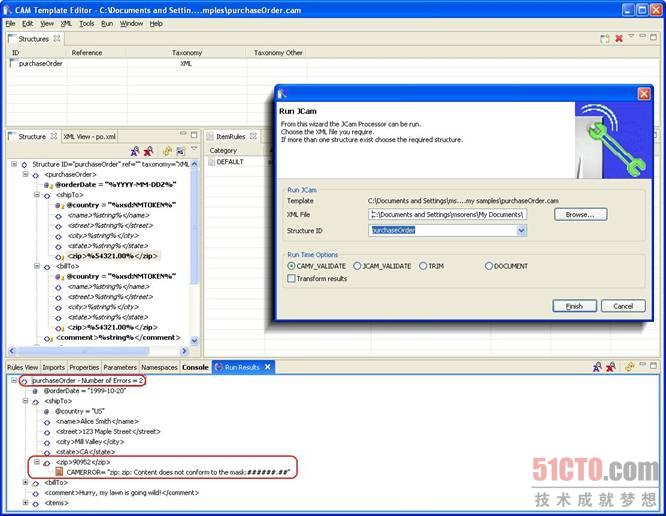666x516 pixels.
Task: Maximize the Run Results panel
Action: (x=653, y=365)
